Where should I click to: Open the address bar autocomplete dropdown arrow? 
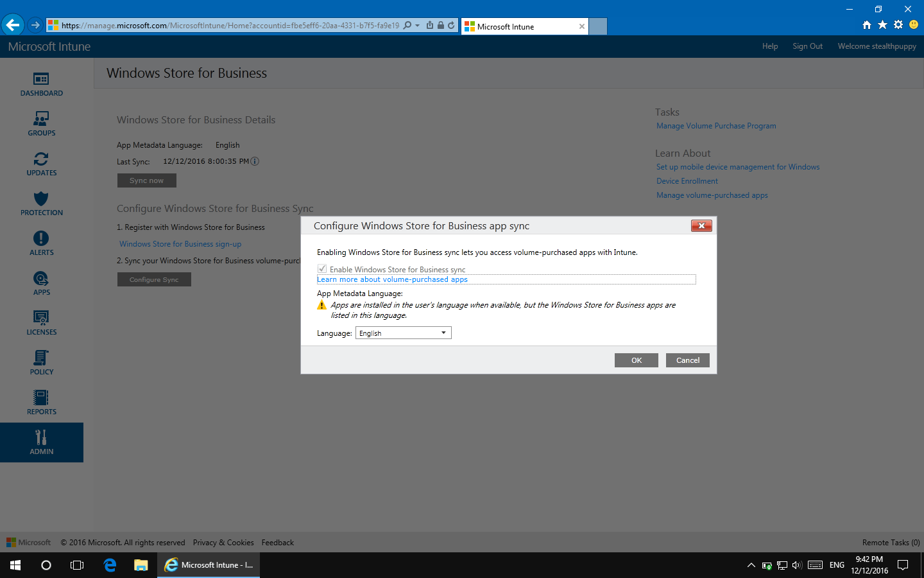click(418, 26)
